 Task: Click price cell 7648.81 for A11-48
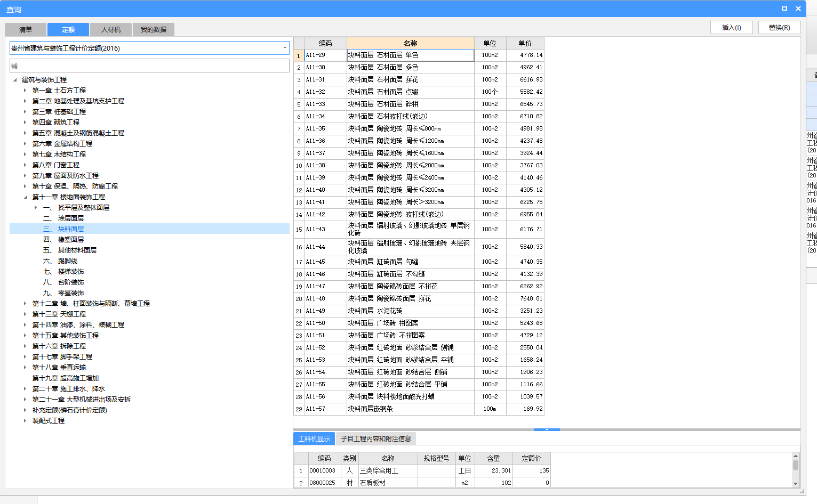[x=525, y=299]
